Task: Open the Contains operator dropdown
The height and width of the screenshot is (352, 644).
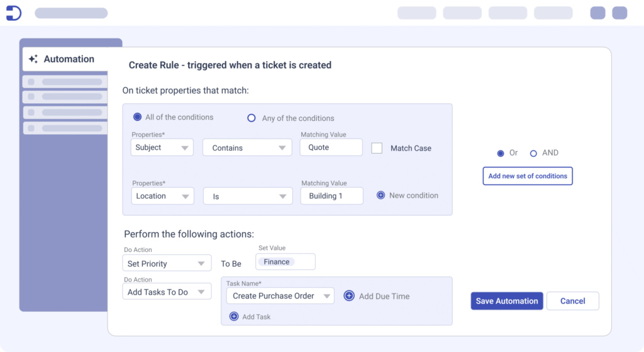Action: [247, 148]
